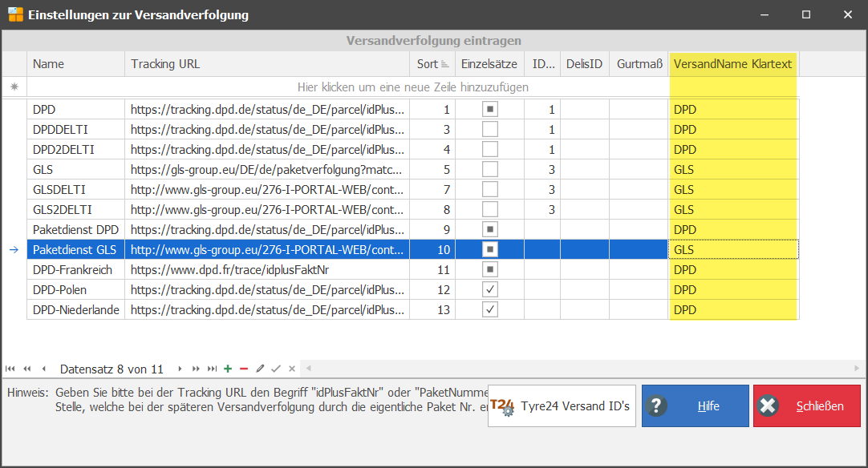This screenshot has width=868, height=468.
Task: Edit record with pencil icon
Action: pyautogui.click(x=260, y=369)
